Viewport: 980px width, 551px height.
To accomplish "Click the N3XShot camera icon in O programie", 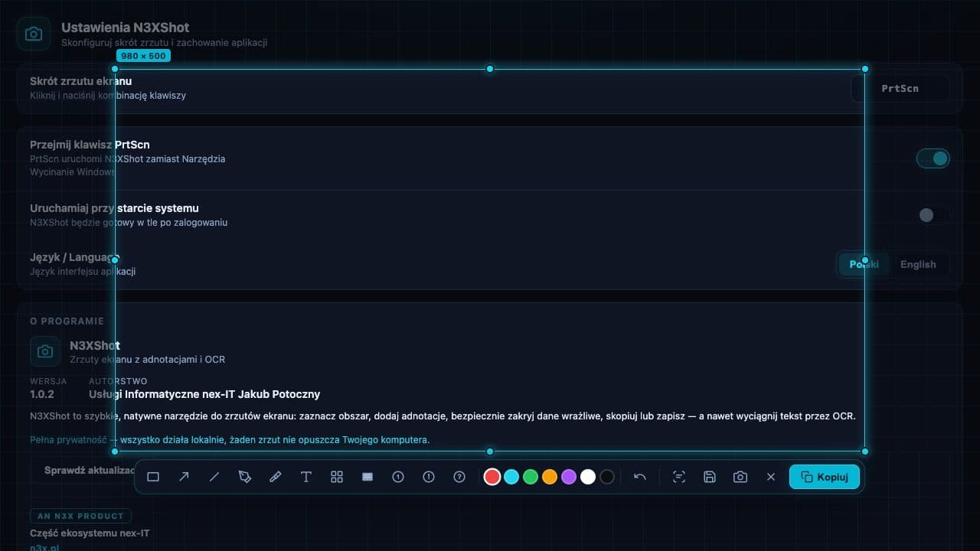I will 45,351.
